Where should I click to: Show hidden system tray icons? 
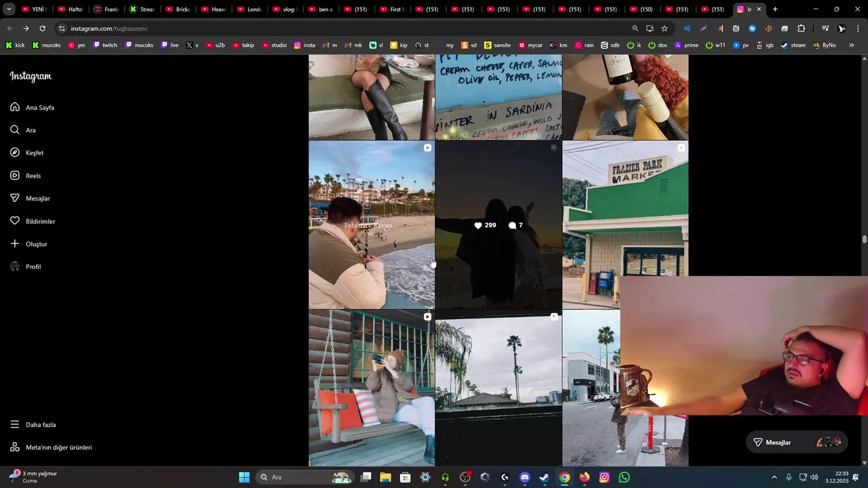point(774,477)
